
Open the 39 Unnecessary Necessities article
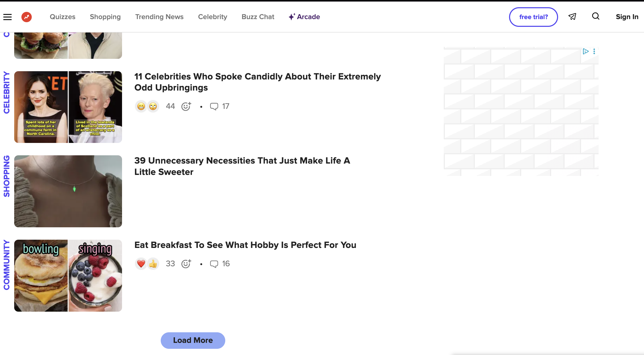point(242,166)
